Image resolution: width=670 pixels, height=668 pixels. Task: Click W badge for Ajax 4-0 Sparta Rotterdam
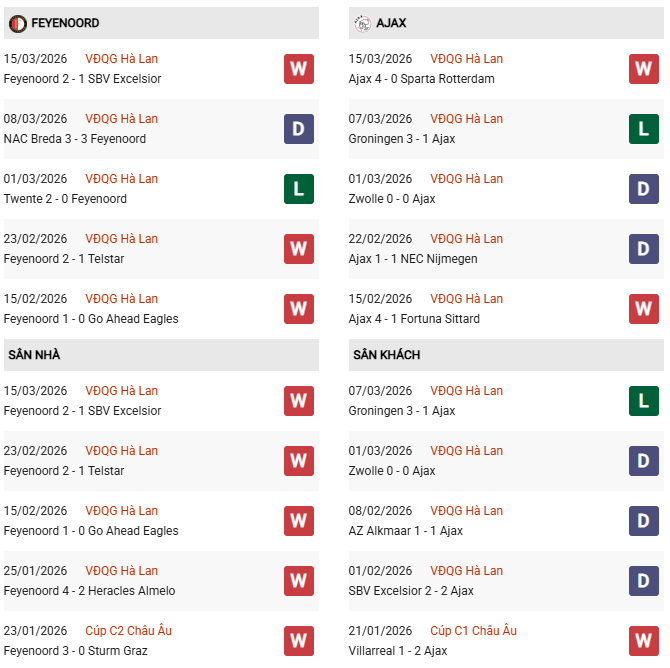(x=643, y=69)
